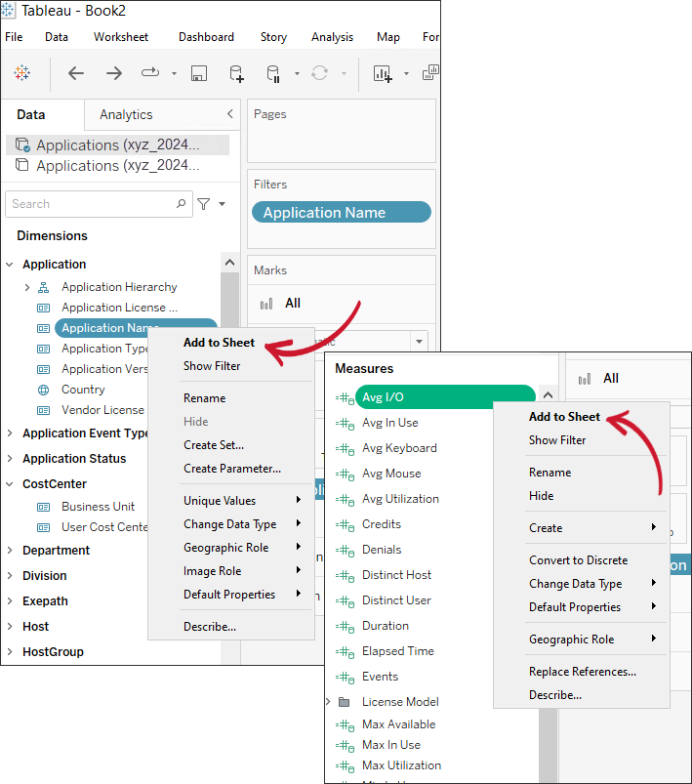
Task: Open the File menu
Action: click(x=14, y=37)
